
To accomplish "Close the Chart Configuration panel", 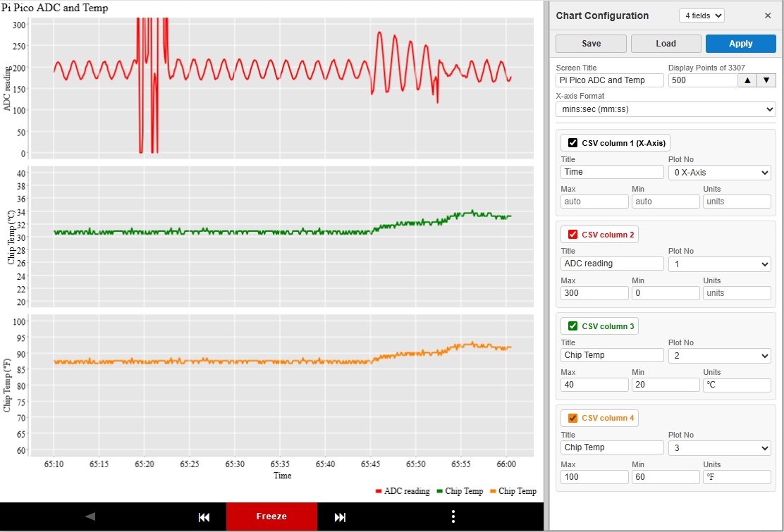I will point(768,16).
